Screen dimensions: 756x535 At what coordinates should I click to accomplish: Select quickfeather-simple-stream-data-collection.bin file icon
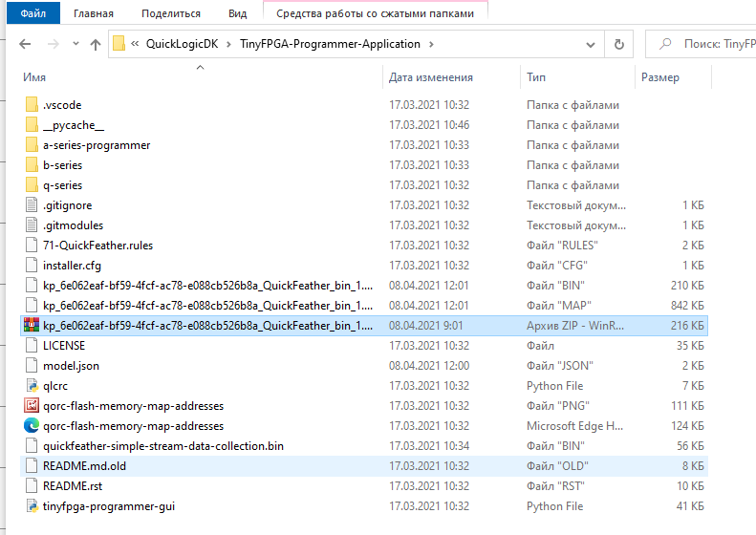(x=32, y=446)
